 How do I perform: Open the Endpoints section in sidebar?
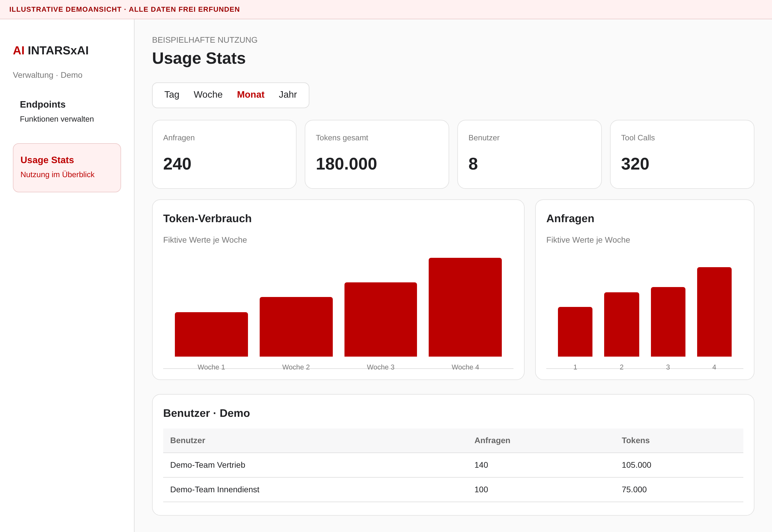click(67, 111)
